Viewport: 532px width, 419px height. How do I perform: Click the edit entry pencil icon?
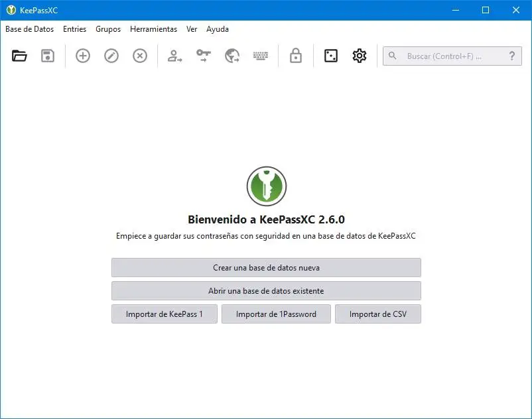[111, 56]
